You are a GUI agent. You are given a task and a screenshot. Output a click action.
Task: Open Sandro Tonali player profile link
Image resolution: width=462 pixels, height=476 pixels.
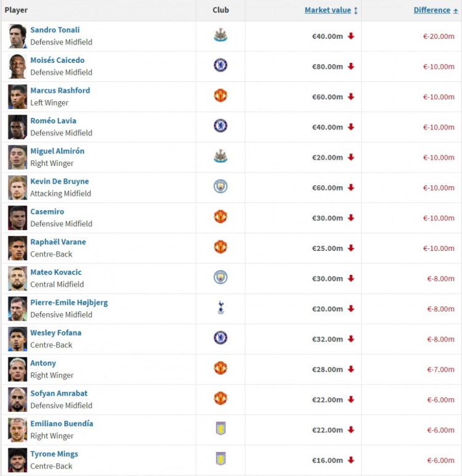(x=55, y=30)
